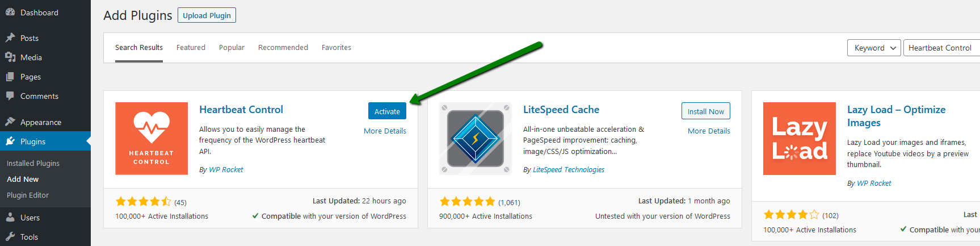Expand the Keyword search type dropdown
980x246 pixels.
pos(873,48)
